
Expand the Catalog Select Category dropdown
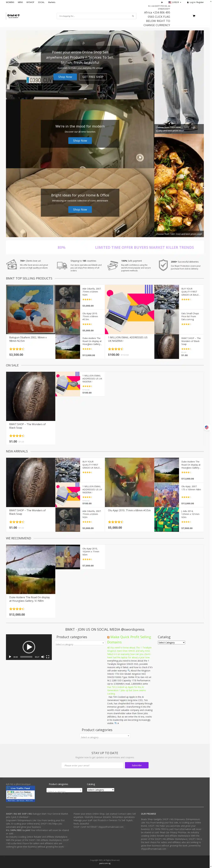pos(171,643)
